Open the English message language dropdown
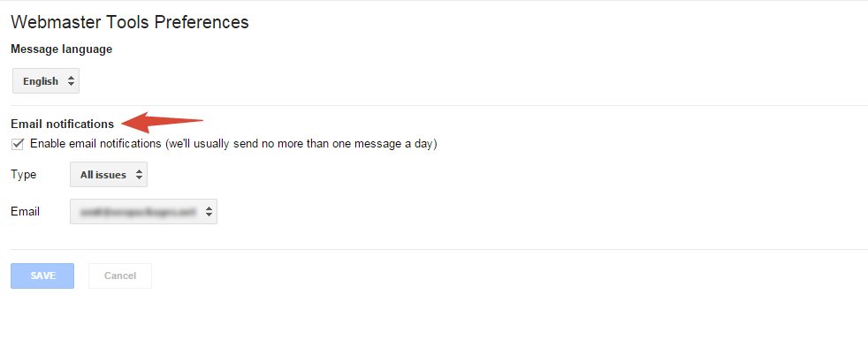868x340 pixels. 46,80
